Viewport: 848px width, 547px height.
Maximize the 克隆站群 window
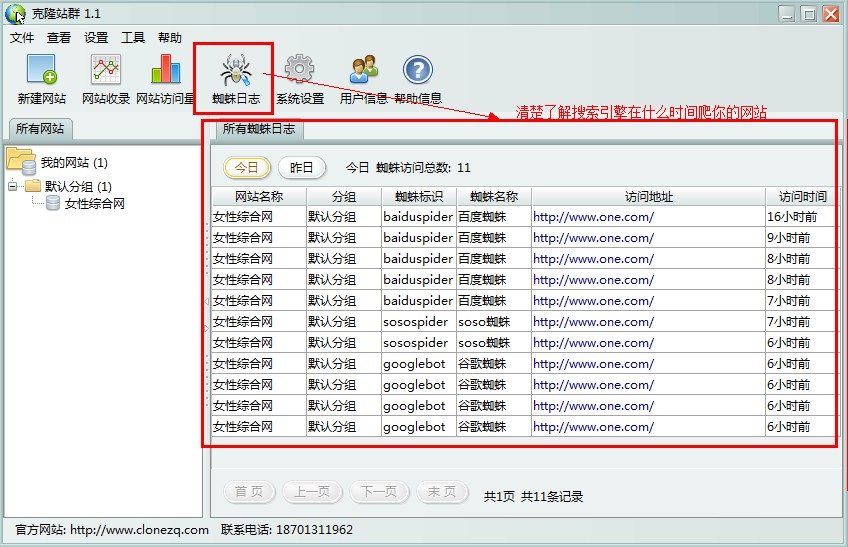point(809,14)
